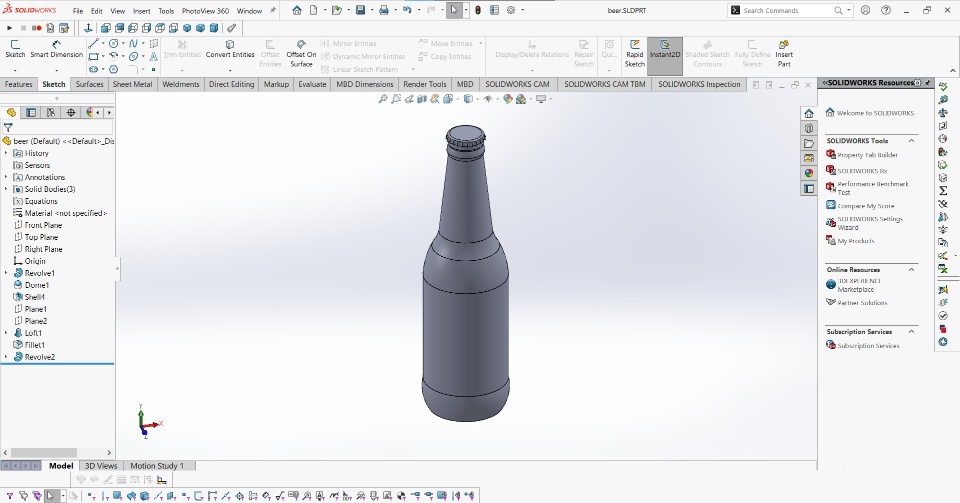Click the Insert Part icon
The height and width of the screenshot is (503, 960).
click(x=784, y=49)
